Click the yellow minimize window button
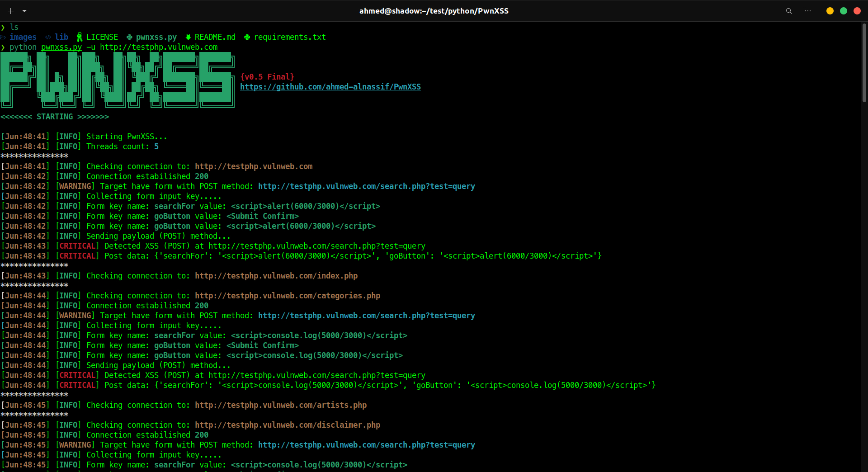868x472 pixels. pyautogui.click(x=830, y=11)
